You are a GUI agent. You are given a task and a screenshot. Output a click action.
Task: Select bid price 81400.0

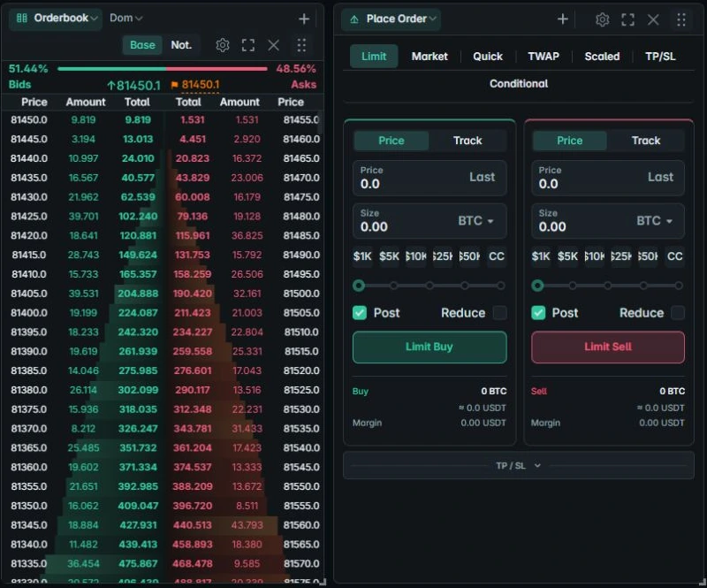29,313
